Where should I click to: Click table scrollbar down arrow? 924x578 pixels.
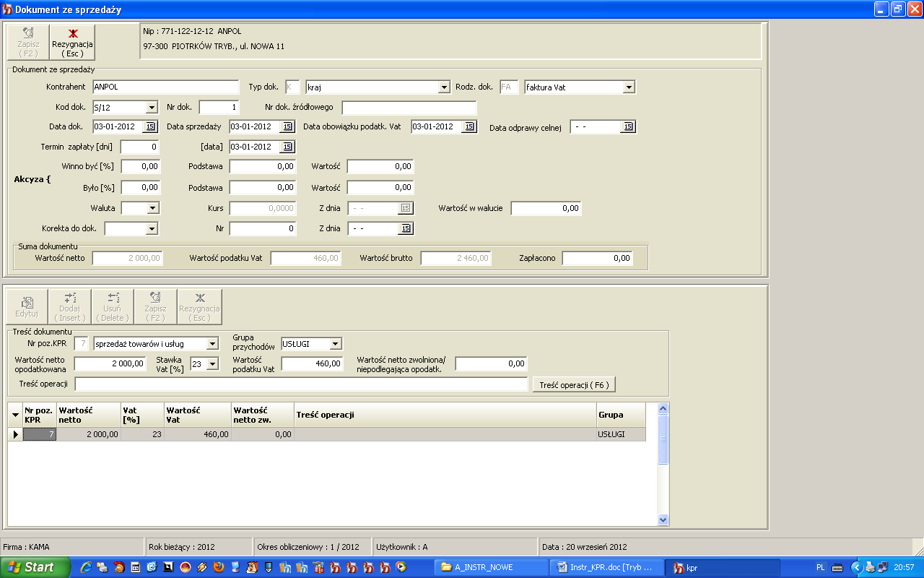point(663,519)
